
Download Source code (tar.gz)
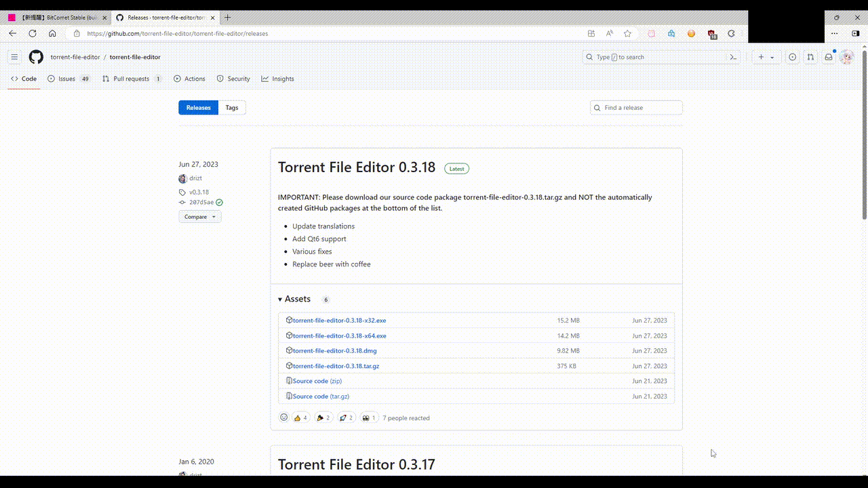click(x=321, y=396)
